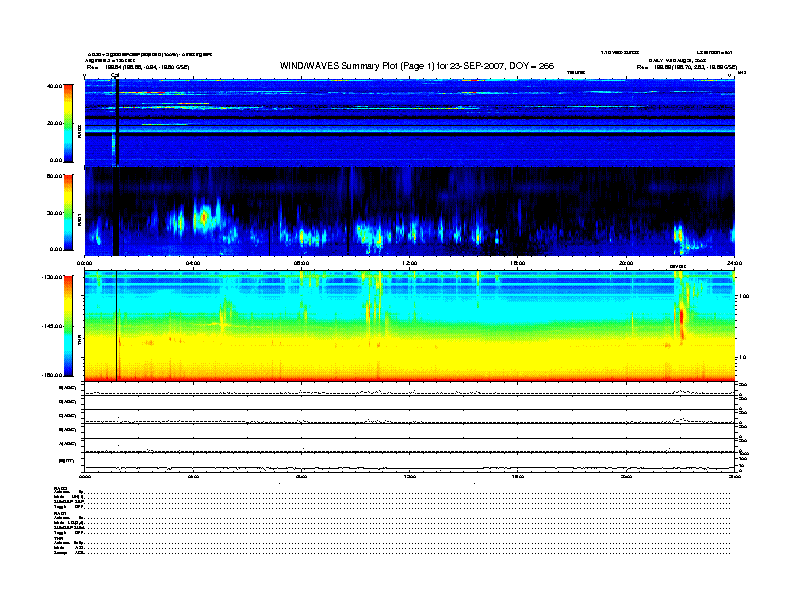Click the top-left Rev coordinates text

coord(138,67)
